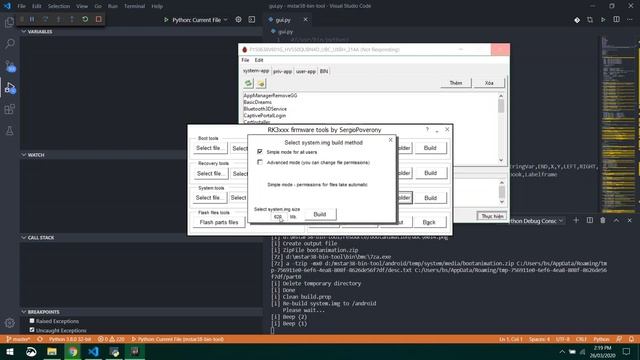Kill terminal with the trash icon
The height and width of the screenshot is (360, 640).
(x=603, y=220)
